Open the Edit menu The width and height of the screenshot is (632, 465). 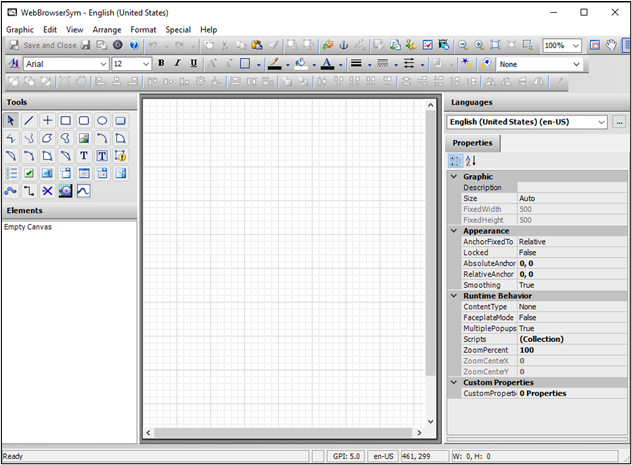tap(50, 30)
